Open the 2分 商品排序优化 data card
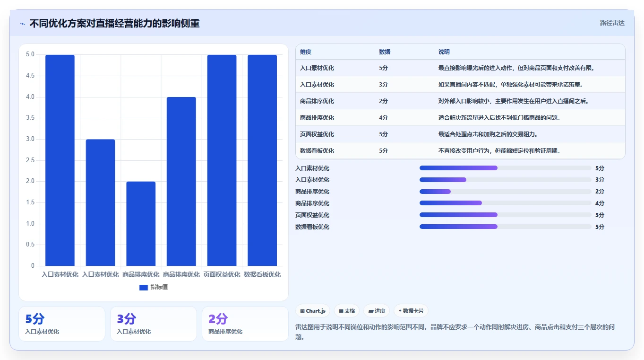Image resolution: width=644 pixels, height=360 pixels. [245, 324]
